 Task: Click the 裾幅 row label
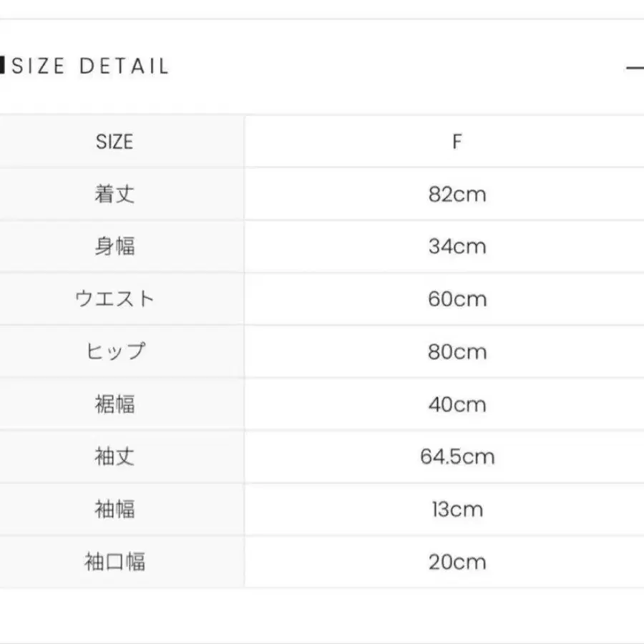click(114, 404)
